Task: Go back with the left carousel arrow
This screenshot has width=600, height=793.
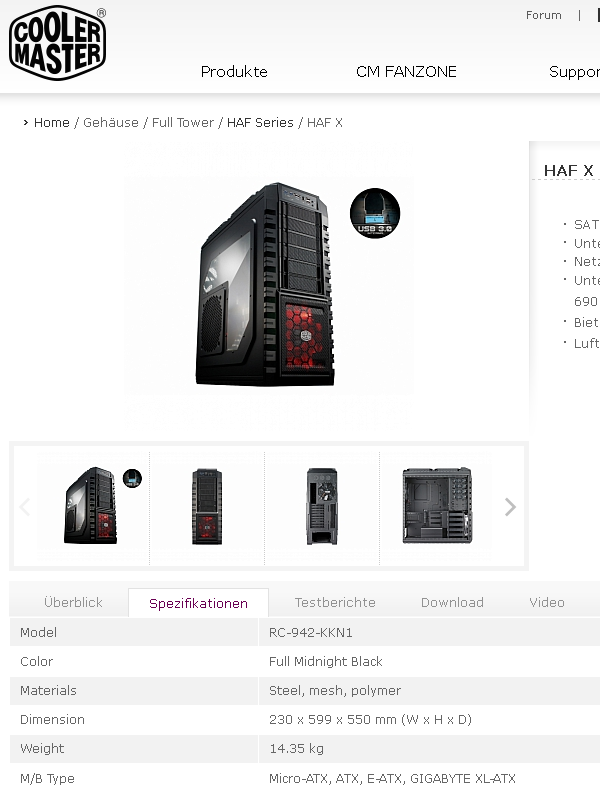Action: coord(25,507)
